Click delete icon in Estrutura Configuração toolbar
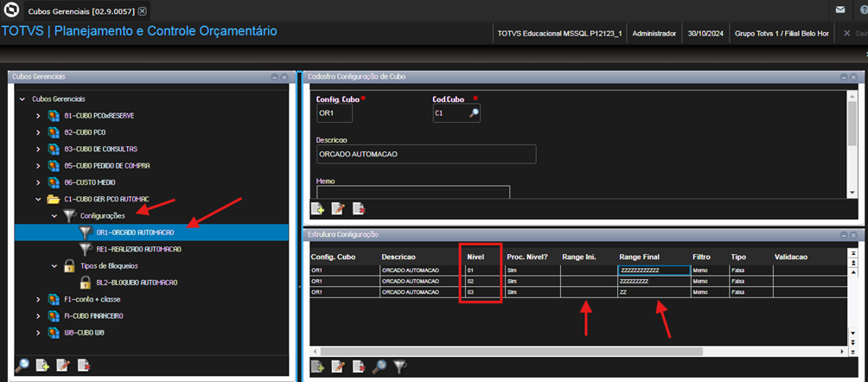This screenshot has height=382, width=868. tap(359, 366)
